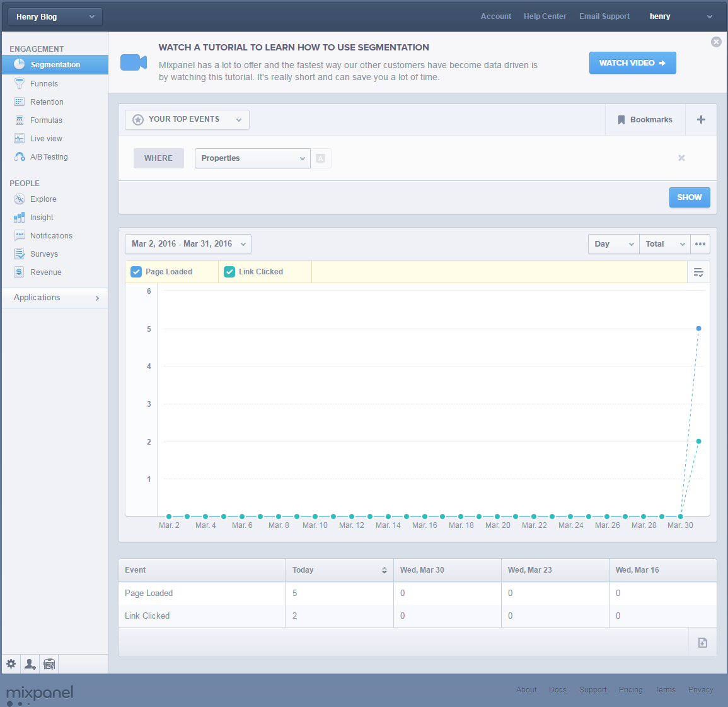Image resolution: width=728 pixels, height=707 pixels.
Task: Click the Live view pulse icon
Action: pyautogui.click(x=19, y=138)
